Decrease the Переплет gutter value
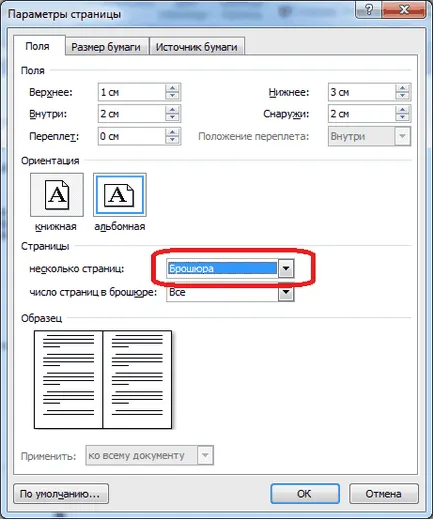The width and height of the screenshot is (434, 520). tap(172, 140)
